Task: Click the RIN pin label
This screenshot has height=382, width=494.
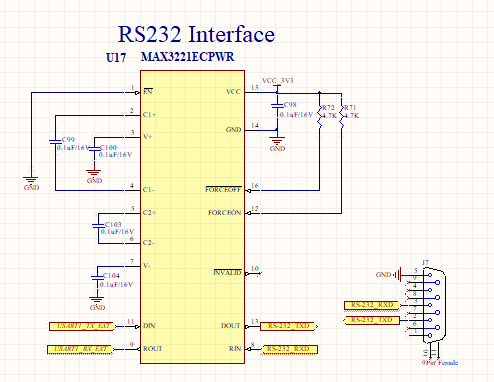Action: point(235,349)
